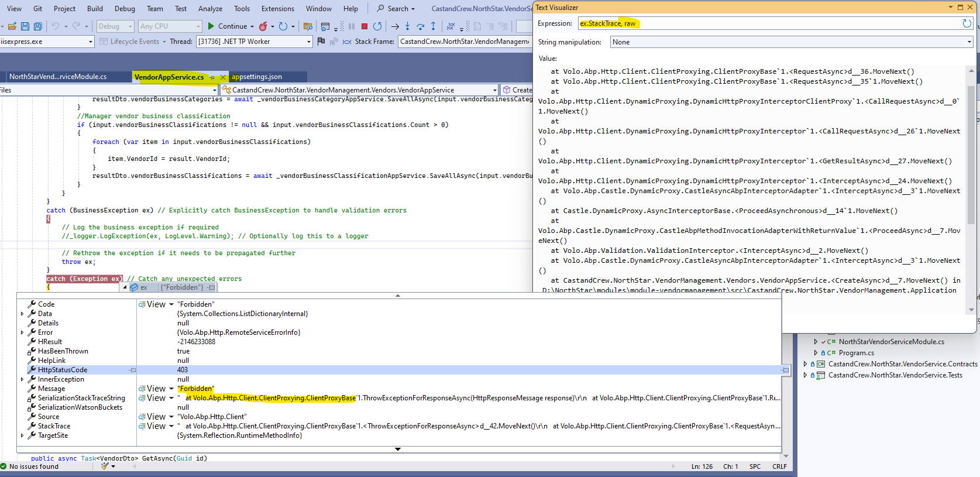Click the red Stop Debugging icon
980x477 pixels.
[x=365, y=26]
